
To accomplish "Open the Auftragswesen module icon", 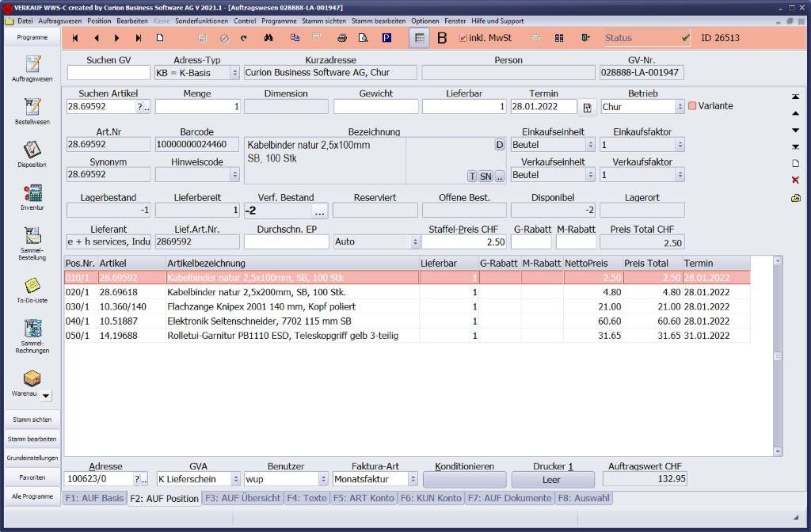I will tap(32, 64).
